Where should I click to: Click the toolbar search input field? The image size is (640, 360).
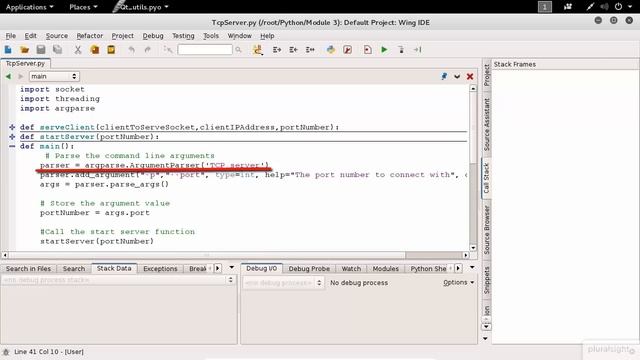205,50
